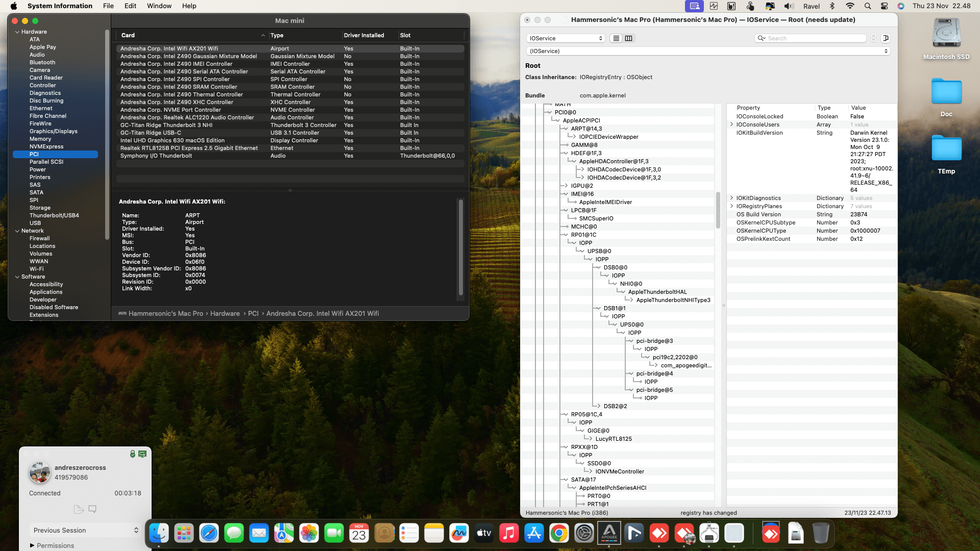Click the IORegistryExplorer search stepper arrows
Viewport: 980px width, 551px height.
[x=873, y=38]
